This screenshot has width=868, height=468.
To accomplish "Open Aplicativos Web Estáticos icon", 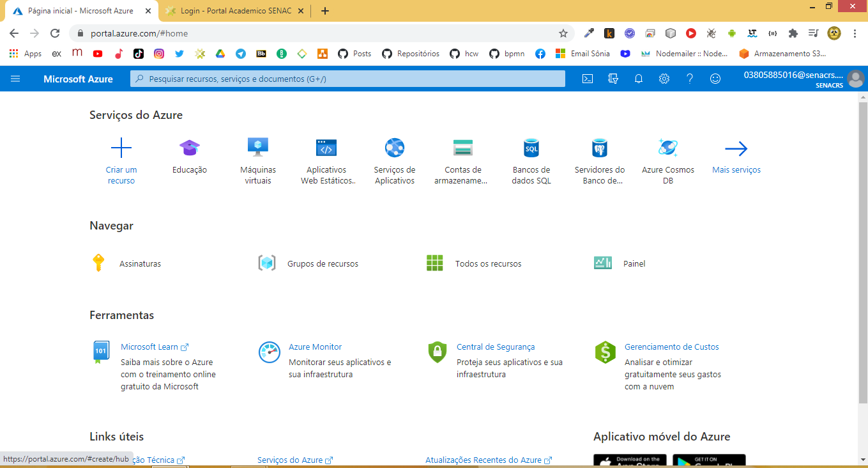I will tap(326, 148).
